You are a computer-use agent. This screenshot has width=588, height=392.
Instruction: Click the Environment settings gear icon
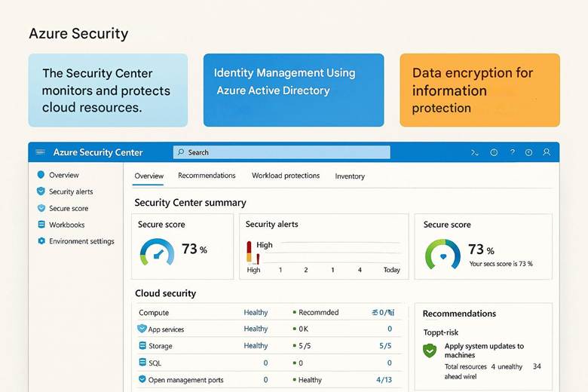41,241
